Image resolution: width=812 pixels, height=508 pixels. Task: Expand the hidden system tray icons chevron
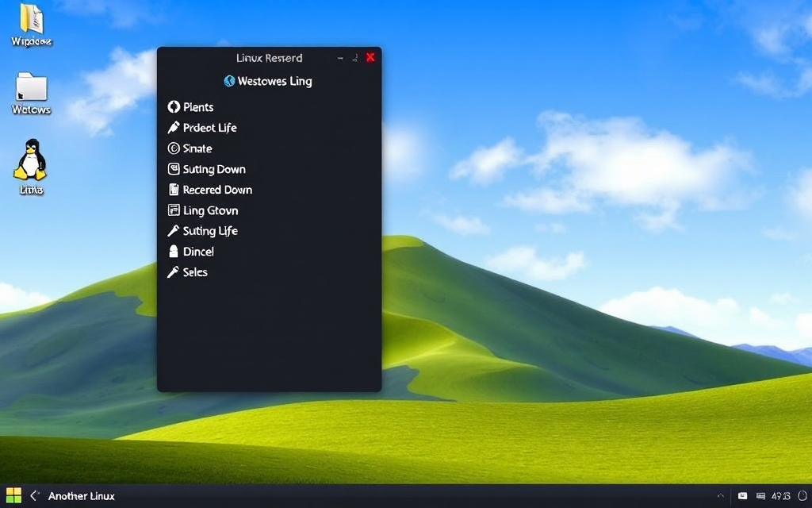tap(720, 496)
